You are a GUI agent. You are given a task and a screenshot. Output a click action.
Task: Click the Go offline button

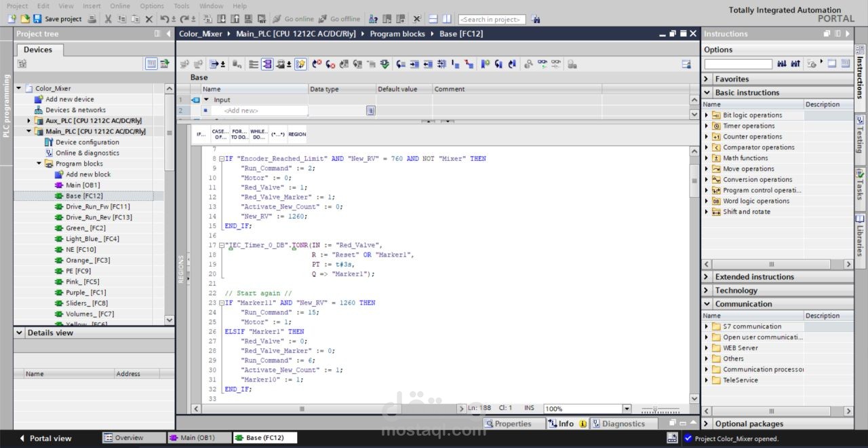pos(338,19)
